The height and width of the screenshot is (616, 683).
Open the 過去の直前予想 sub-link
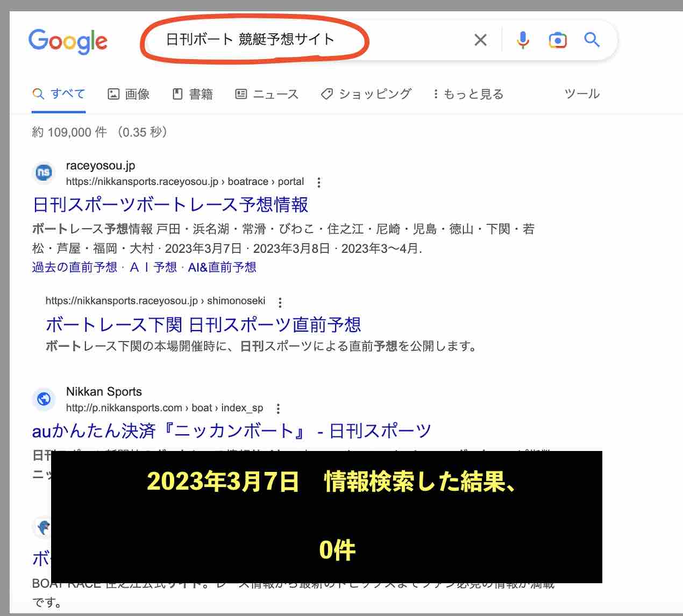coord(74,267)
